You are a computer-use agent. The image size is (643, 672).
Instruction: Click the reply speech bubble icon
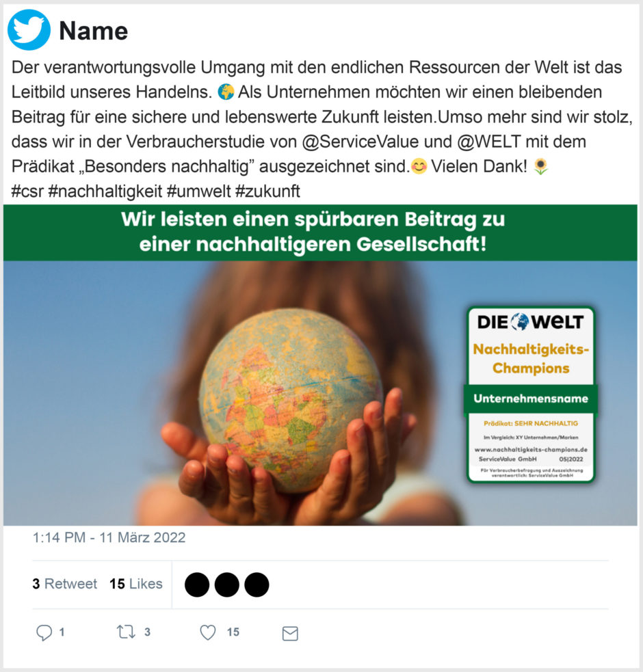pyautogui.click(x=44, y=632)
